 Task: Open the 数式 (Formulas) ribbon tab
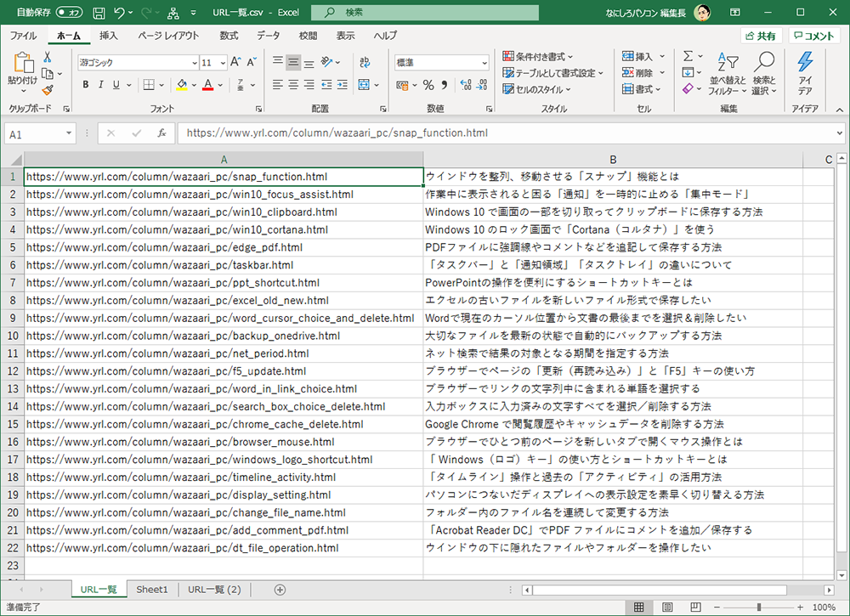tap(229, 36)
